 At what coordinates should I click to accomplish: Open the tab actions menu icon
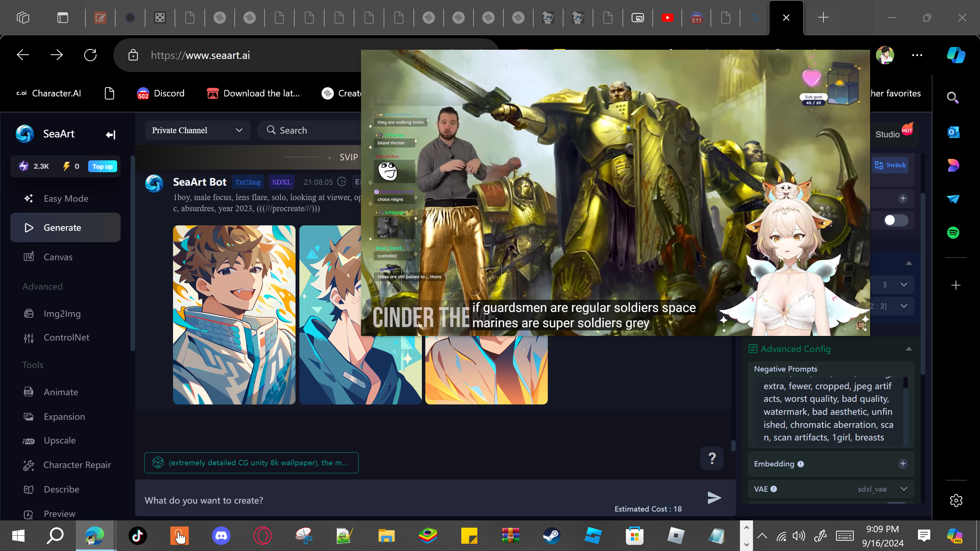(62, 18)
